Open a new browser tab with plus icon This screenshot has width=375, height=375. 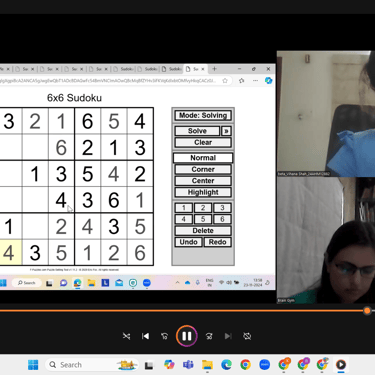point(214,69)
